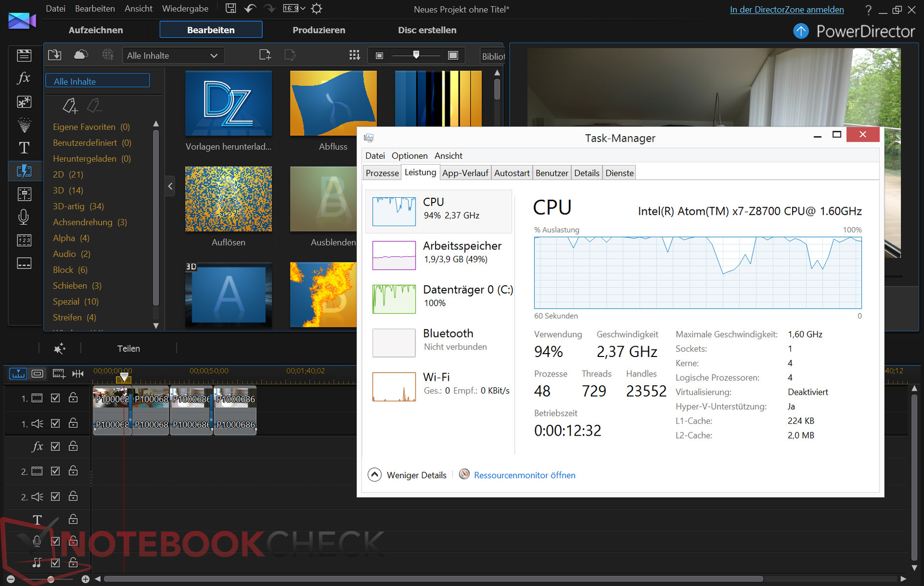Toggle the video track 1 enable checkbox

[x=56, y=398]
